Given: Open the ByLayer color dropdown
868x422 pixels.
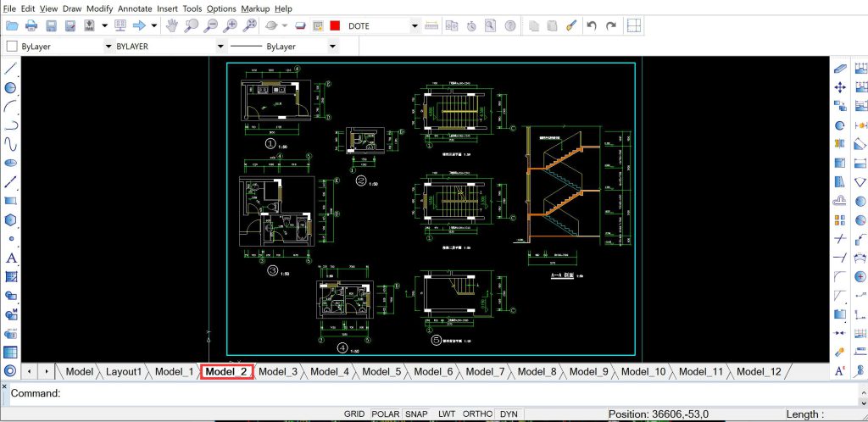Looking at the screenshot, I should click(108, 47).
